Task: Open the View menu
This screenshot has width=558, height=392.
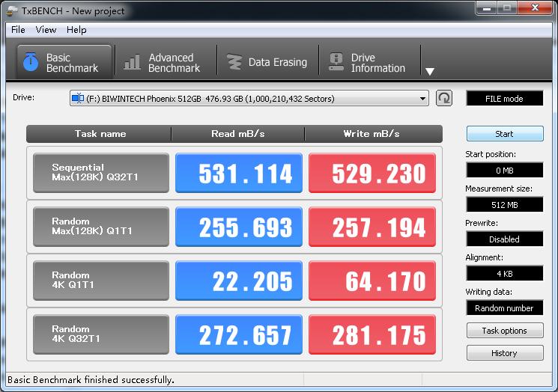Action: tap(46, 30)
